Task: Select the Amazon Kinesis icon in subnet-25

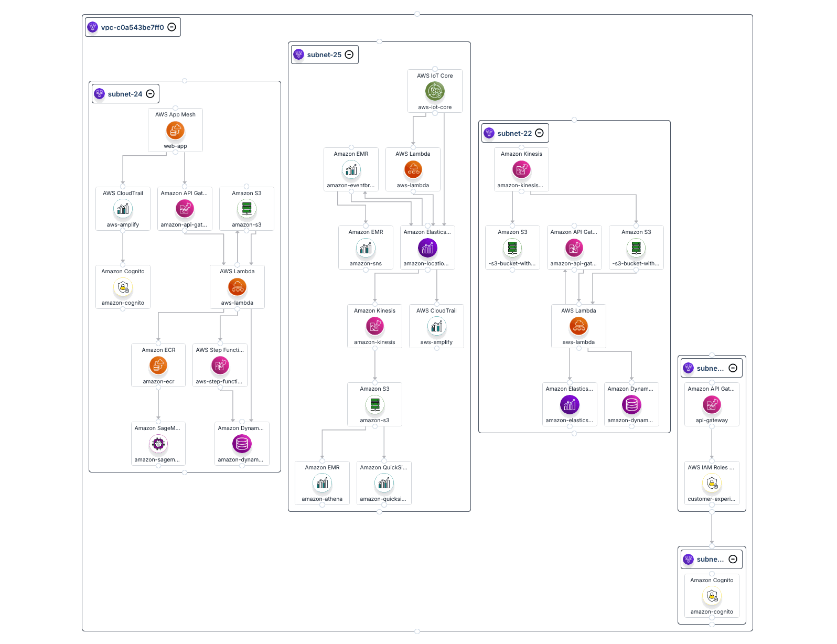Action: [x=374, y=326]
